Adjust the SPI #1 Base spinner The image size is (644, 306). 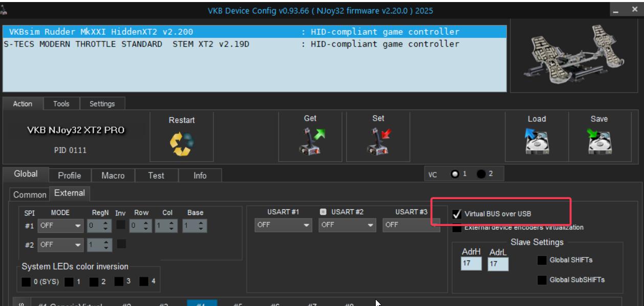(195, 225)
